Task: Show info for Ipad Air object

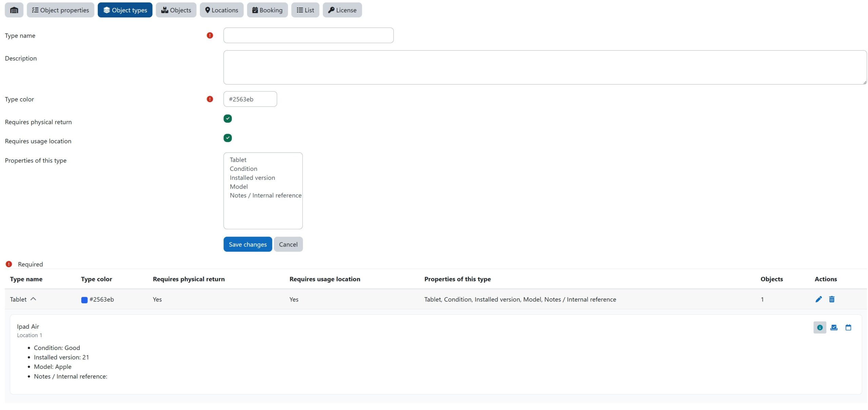Action: 820,328
